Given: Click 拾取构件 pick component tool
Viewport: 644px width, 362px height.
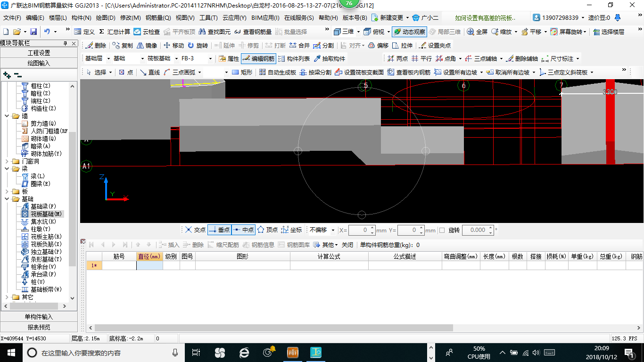Looking at the screenshot, I should [329, 59].
